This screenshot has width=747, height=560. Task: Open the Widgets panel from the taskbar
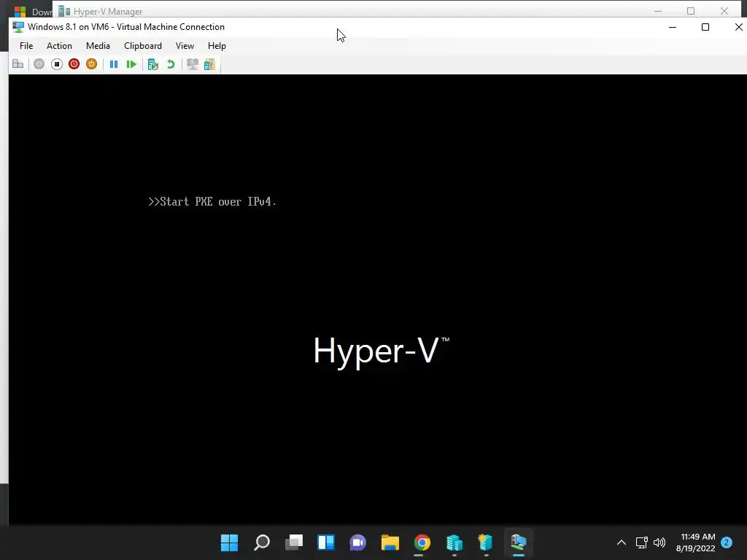coord(326,542)
